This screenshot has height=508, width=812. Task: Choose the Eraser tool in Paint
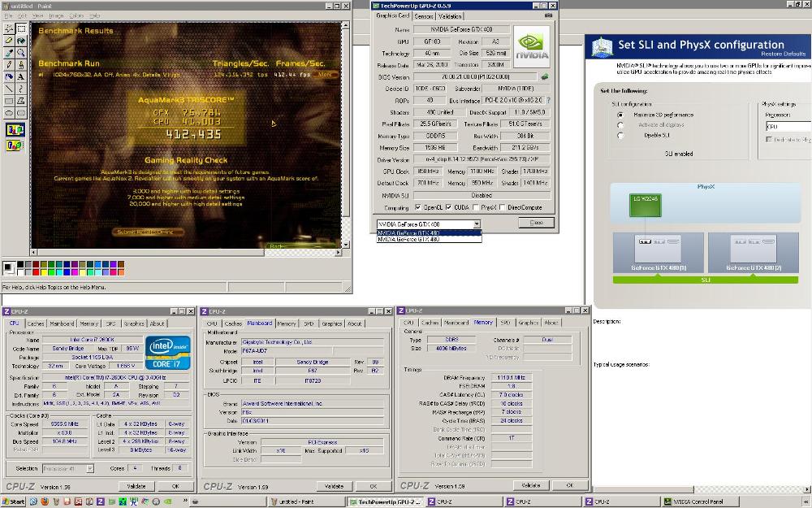click(9, 41)
